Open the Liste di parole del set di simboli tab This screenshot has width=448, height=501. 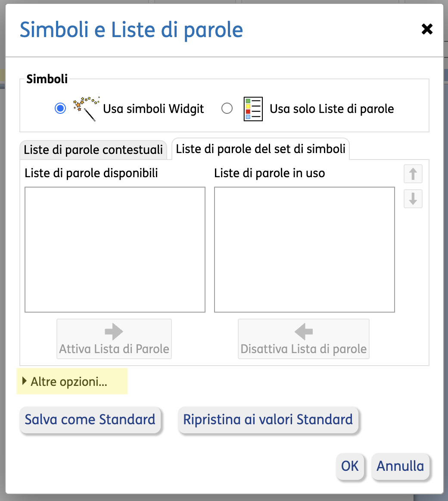pos(261,149)
